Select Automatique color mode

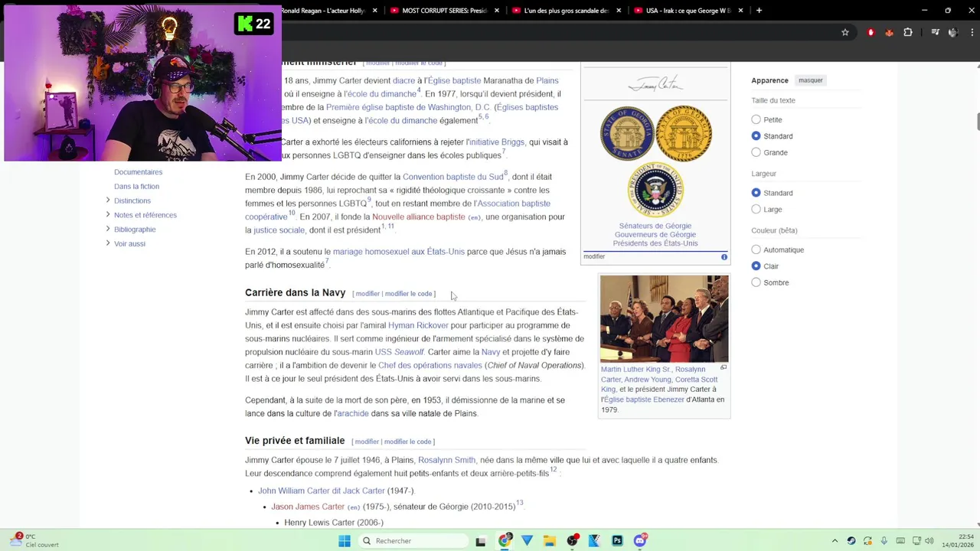coord(756,249)
